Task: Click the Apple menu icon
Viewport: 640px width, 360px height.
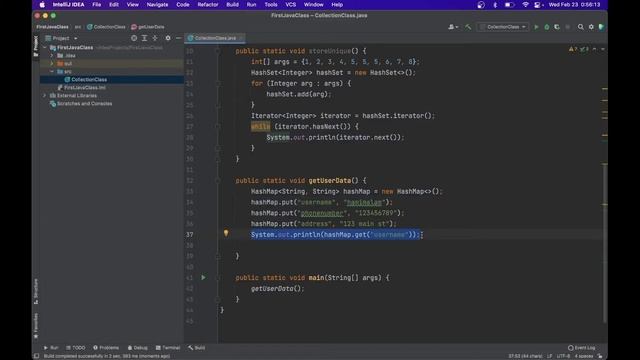Action: tap(42, 4)
